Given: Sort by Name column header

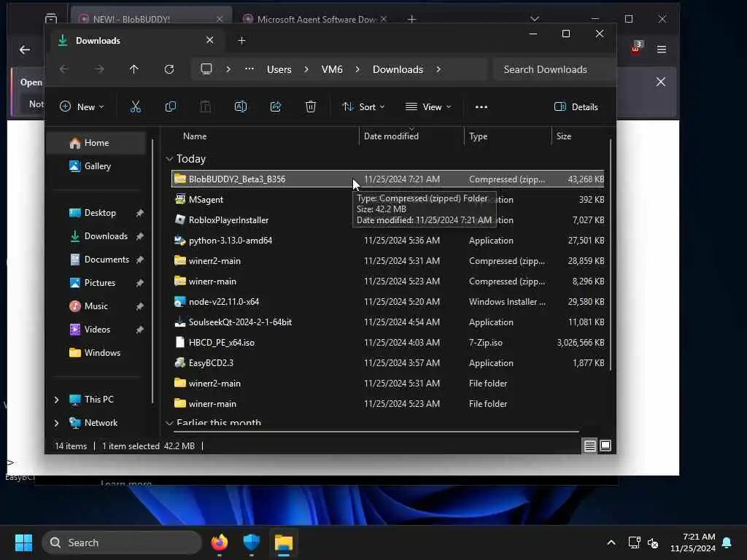Looking at the screenshot, I should pyautogui.click(x=195, y=136).
